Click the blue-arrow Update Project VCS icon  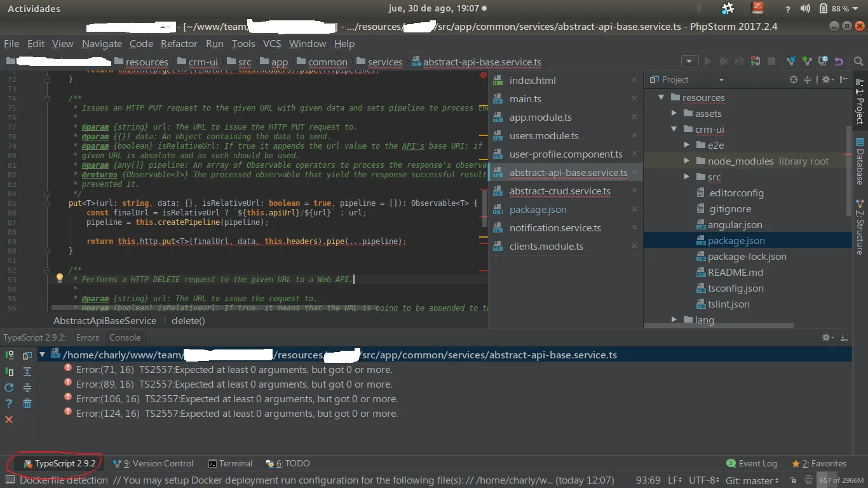[x=791, y=62]
